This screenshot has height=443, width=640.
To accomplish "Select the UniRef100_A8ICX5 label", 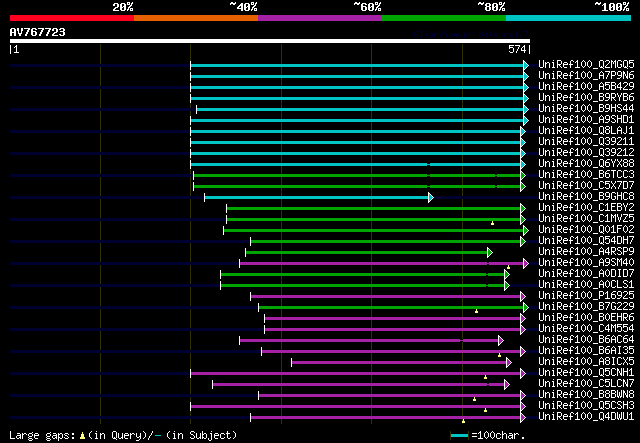I will [586, 362].
